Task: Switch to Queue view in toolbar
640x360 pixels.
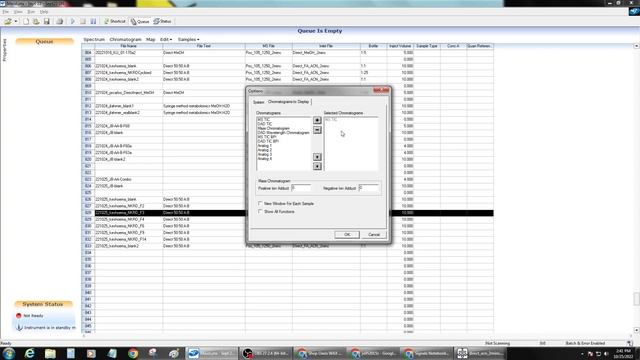Action: coord(140,21)
